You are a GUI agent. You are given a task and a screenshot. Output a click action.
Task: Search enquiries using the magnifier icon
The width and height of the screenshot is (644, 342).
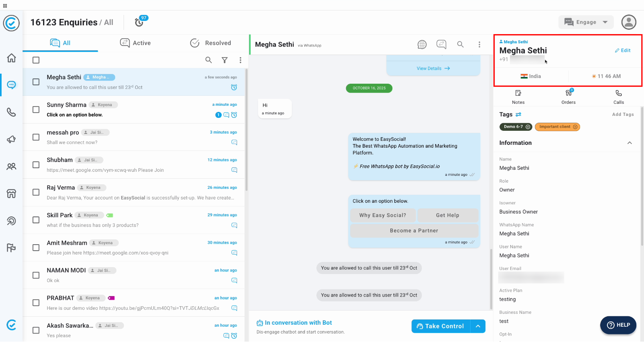(x=208, y=60)
